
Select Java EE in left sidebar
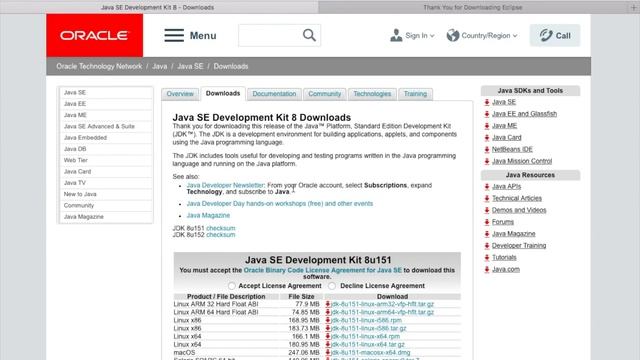coord(106,104)
